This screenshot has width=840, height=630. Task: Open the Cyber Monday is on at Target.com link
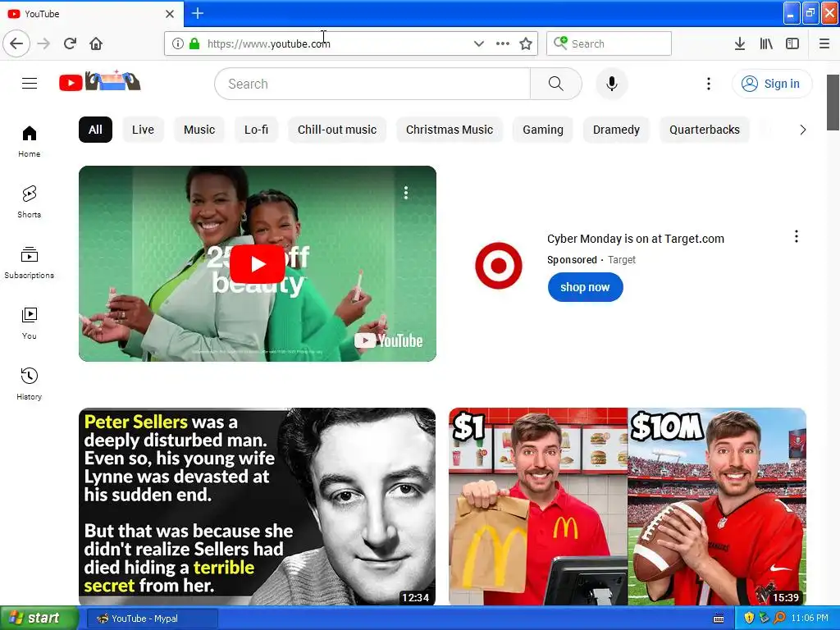636,239
